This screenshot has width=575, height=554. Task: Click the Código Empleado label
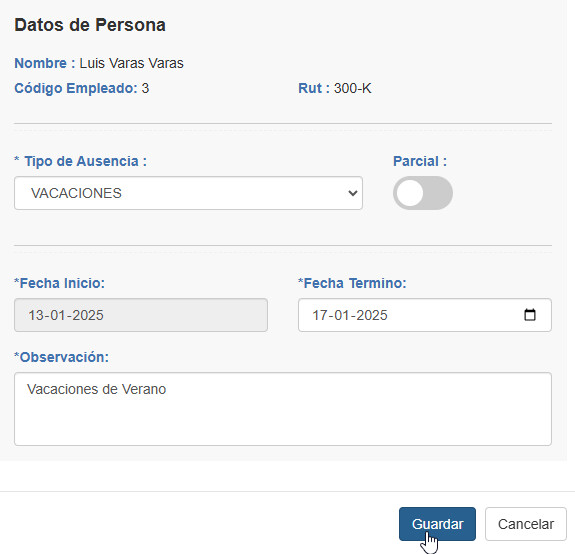(x=76, y=88)
